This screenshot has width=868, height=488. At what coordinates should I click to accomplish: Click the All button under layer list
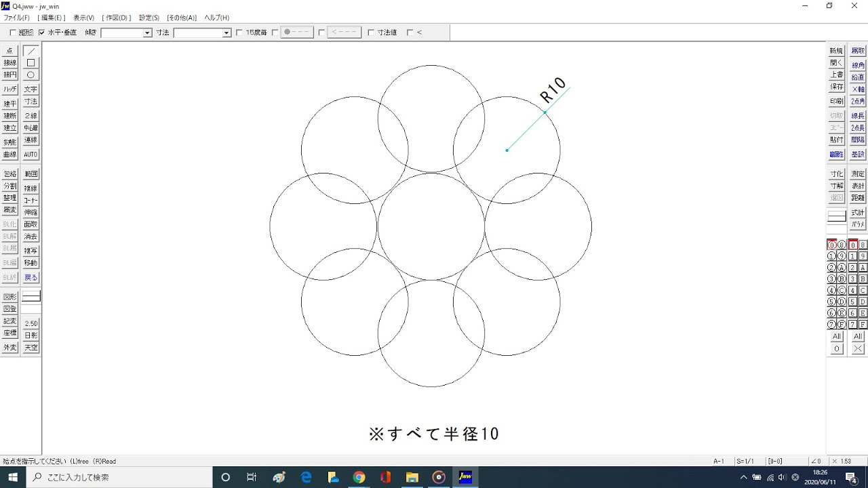858,337
